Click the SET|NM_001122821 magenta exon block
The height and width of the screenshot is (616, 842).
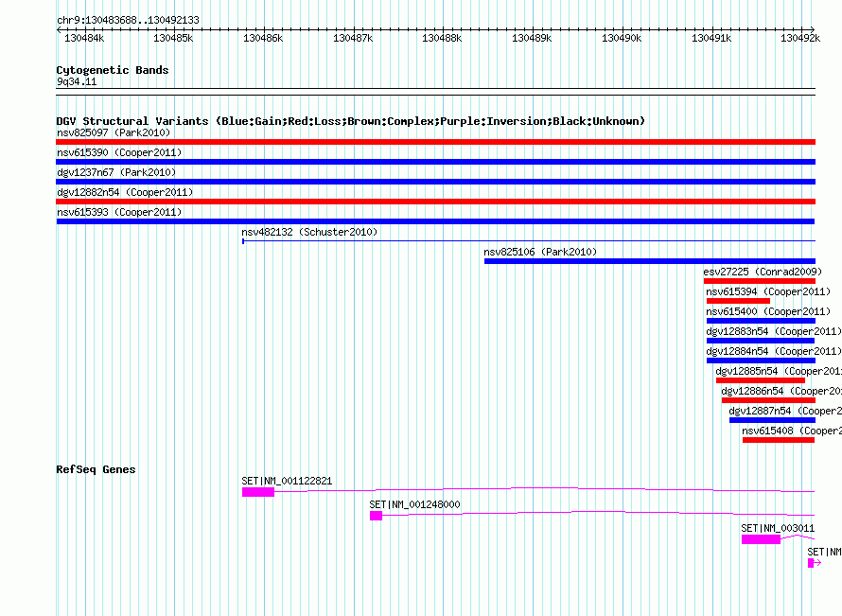coord(258,492)
